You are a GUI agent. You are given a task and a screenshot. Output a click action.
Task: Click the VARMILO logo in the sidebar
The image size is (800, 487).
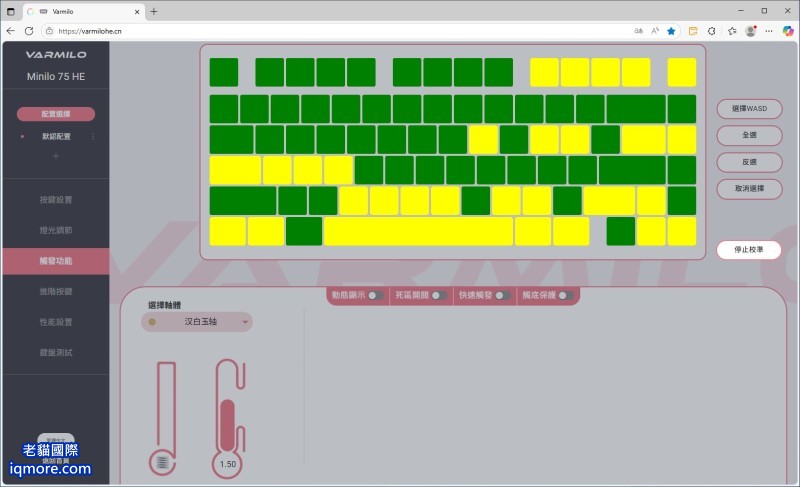coord(56,55)
